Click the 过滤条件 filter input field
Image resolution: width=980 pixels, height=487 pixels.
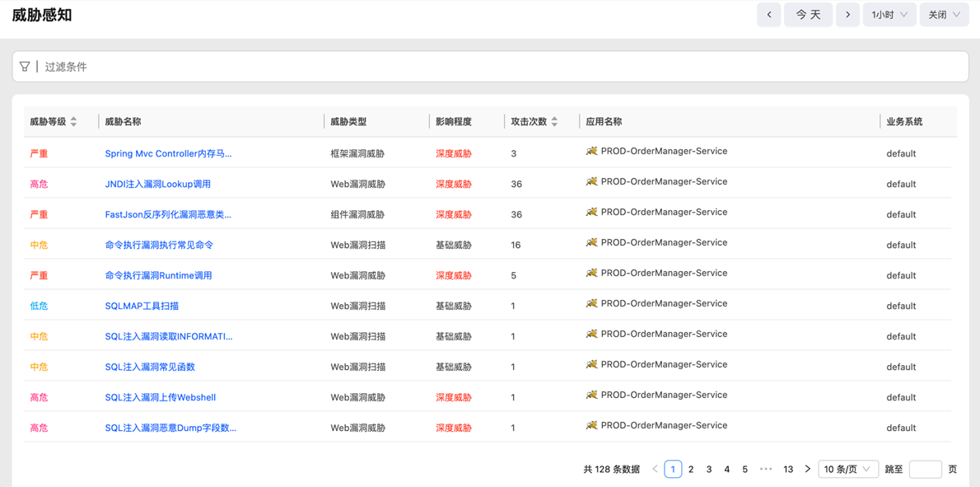494,67
